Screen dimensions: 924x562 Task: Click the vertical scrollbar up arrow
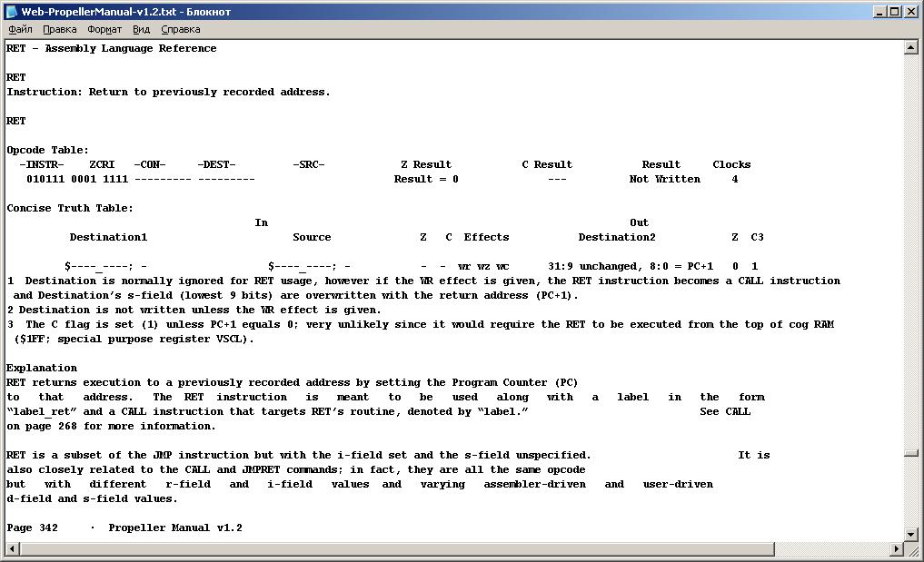click(910, 47)
